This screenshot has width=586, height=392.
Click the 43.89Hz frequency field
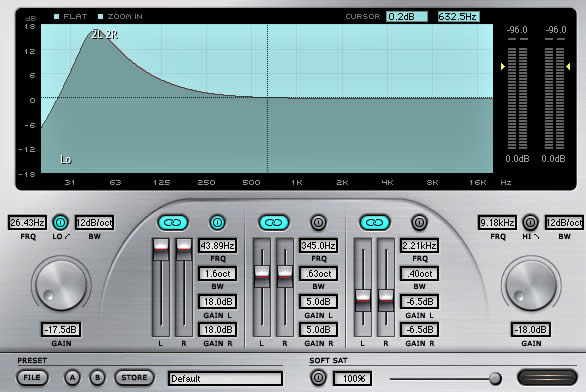point(218,246)
